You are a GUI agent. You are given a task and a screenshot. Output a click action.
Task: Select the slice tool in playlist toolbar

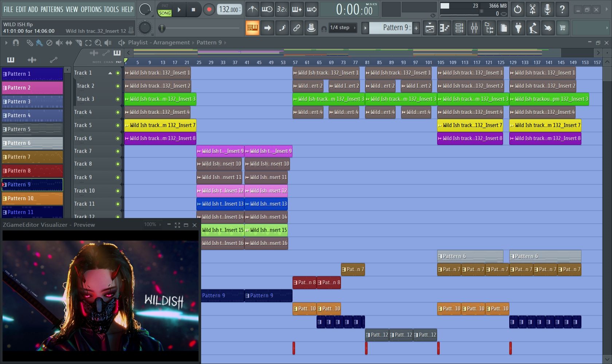coord(79,43)
